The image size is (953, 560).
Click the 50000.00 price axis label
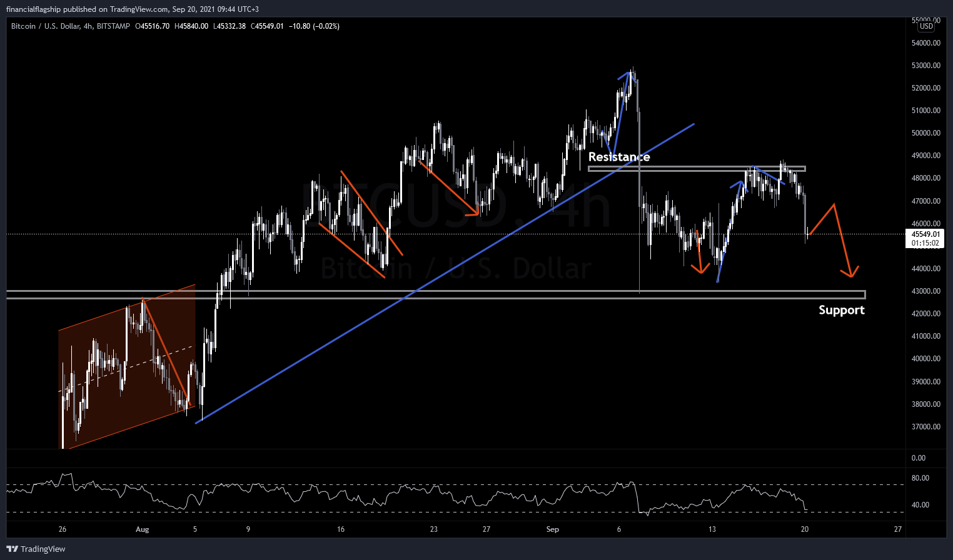pos(926,133)
